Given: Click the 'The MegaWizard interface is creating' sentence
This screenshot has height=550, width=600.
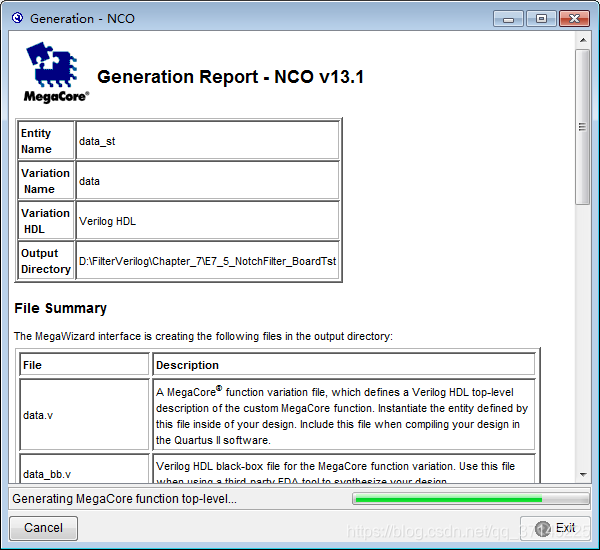Looking at the screenshot, I should click(203, 336).
